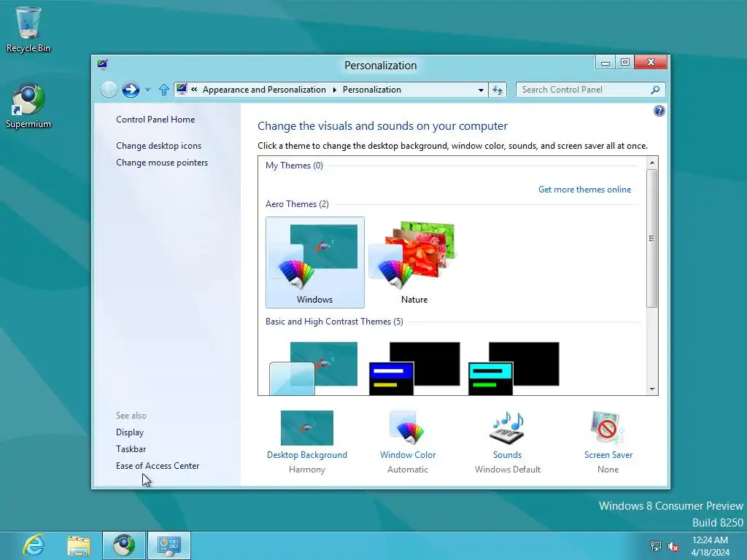
Task: Launch Internet Explorer from taskbar
Action: (34, 545)
